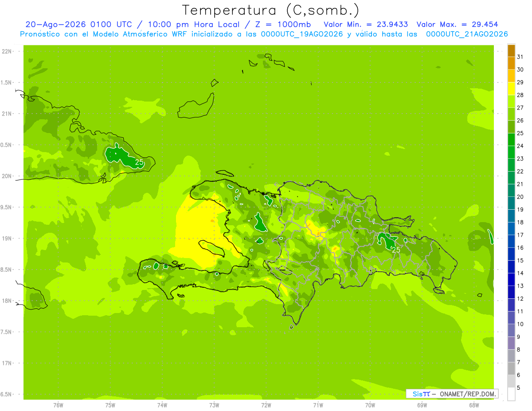
Task: Click the '70W' longitude label
Action: click(370, 405)
